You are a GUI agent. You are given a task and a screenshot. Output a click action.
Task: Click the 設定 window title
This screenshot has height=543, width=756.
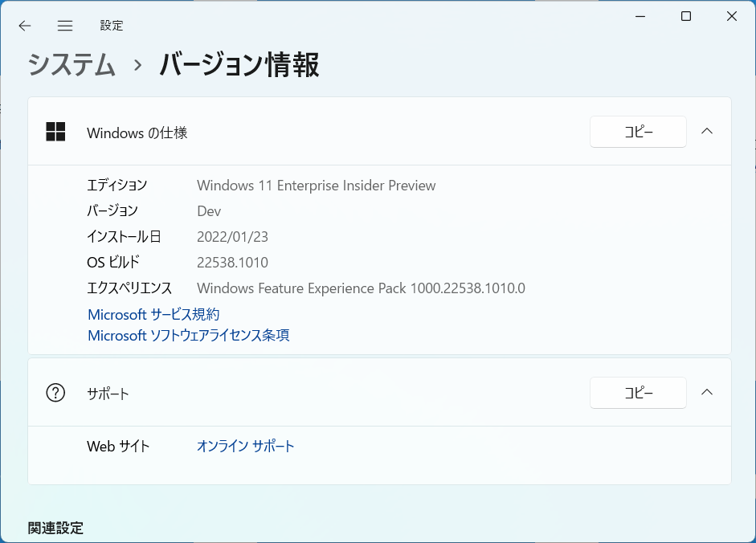[112, 26]
